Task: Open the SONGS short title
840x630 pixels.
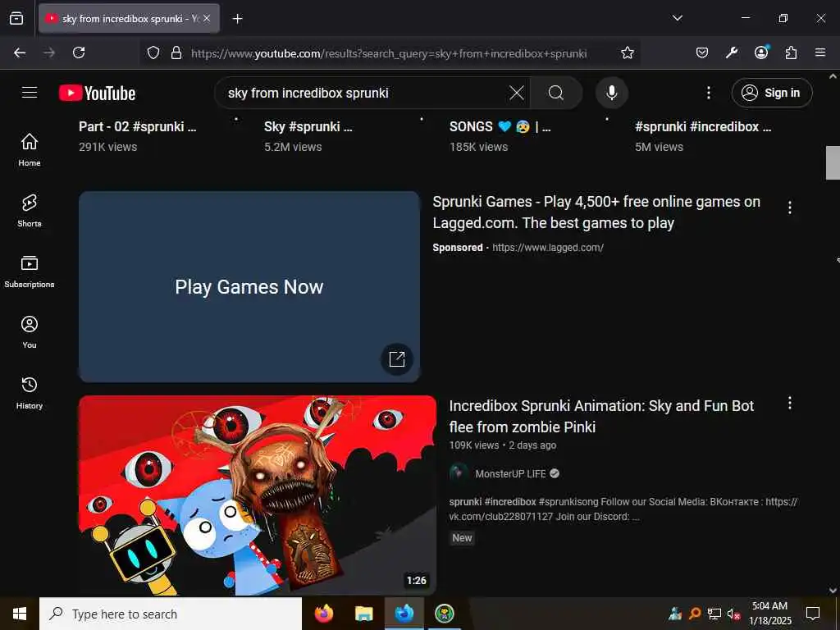Action: coord(500,126)
